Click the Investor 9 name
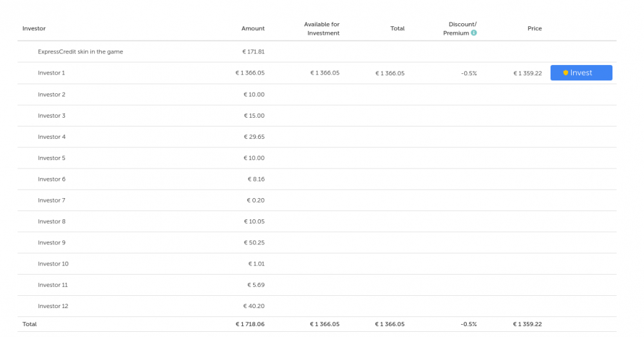 (x=52, y=242)
